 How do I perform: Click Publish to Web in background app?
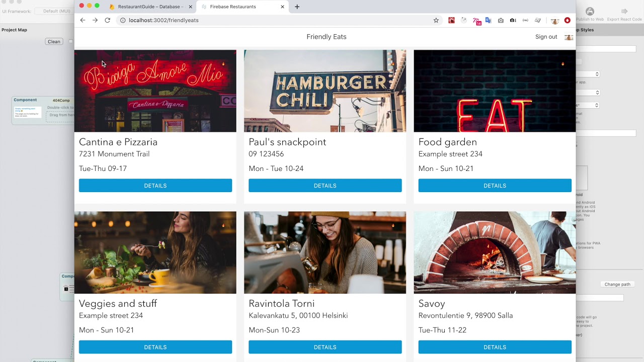pyautogui.click(x=590, y=14)
